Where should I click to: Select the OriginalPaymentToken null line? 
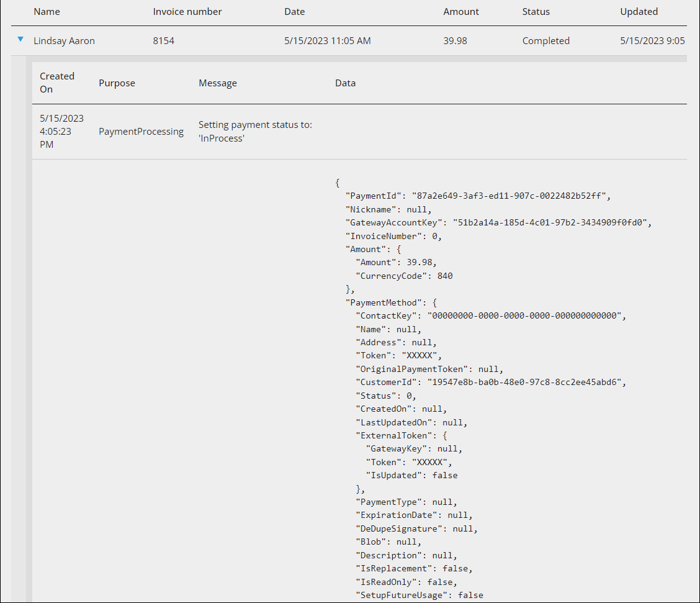pyautogui.click(x=429, y=369)
